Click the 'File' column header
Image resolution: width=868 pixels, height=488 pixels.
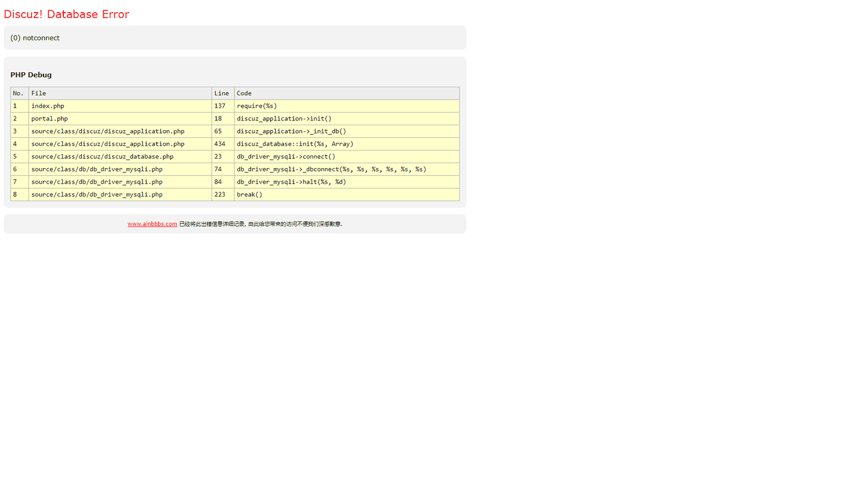[x=120, y=93]
